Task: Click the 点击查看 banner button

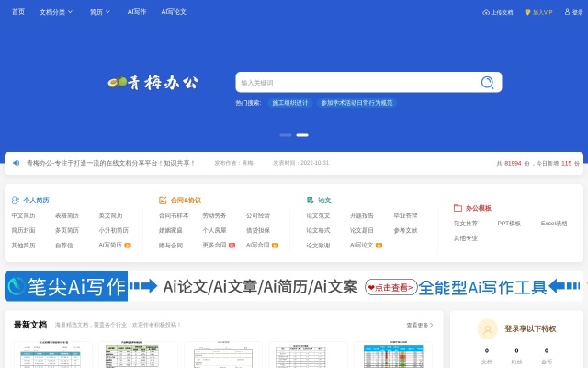Action: (390, 287)
